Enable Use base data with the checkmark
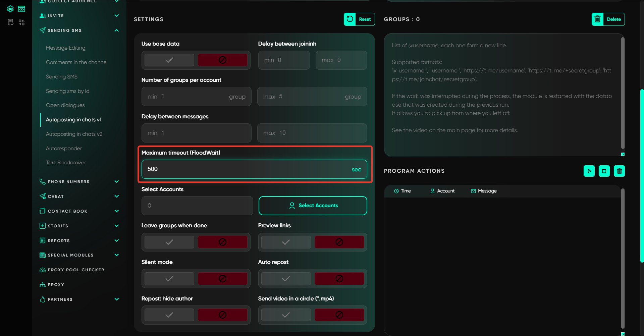This screenshot has width=644, height=336. click(x=169, y=60)
